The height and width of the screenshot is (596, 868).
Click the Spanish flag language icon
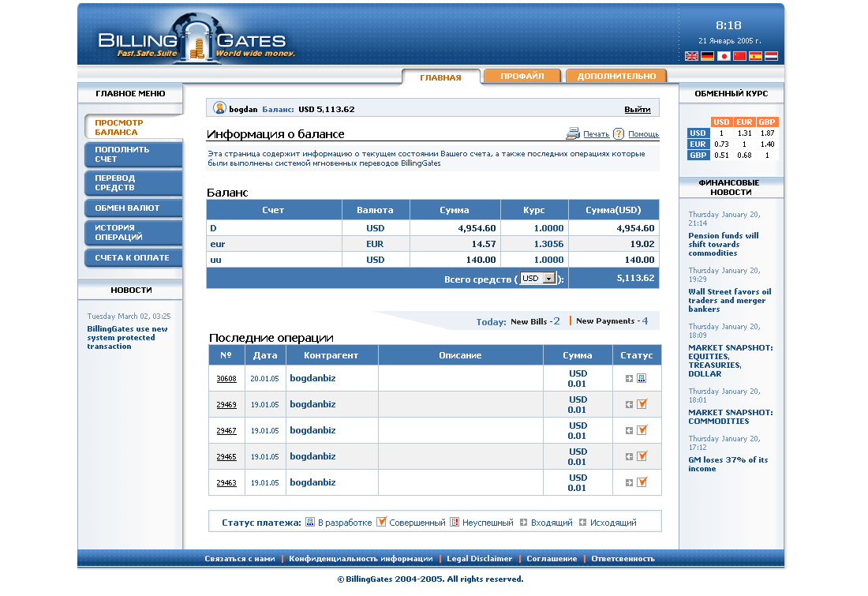[755, 56]
